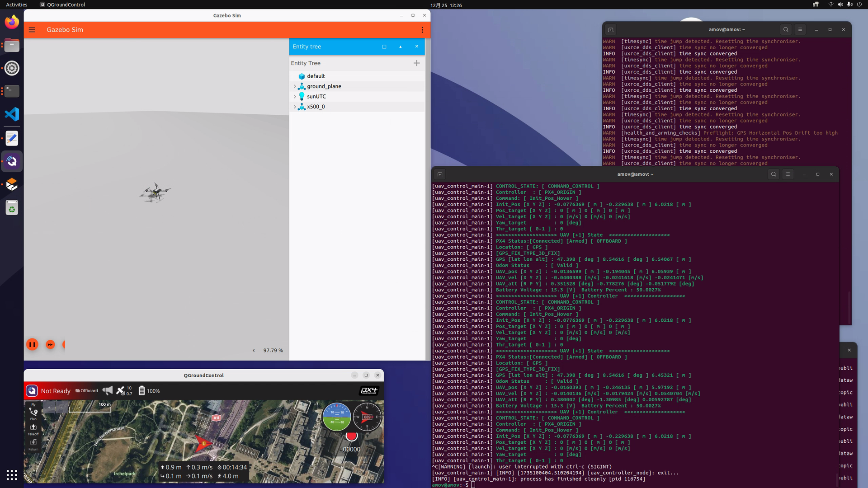868x488 pixels.
Task: Open battery status indicator
Action: (149, 391)
